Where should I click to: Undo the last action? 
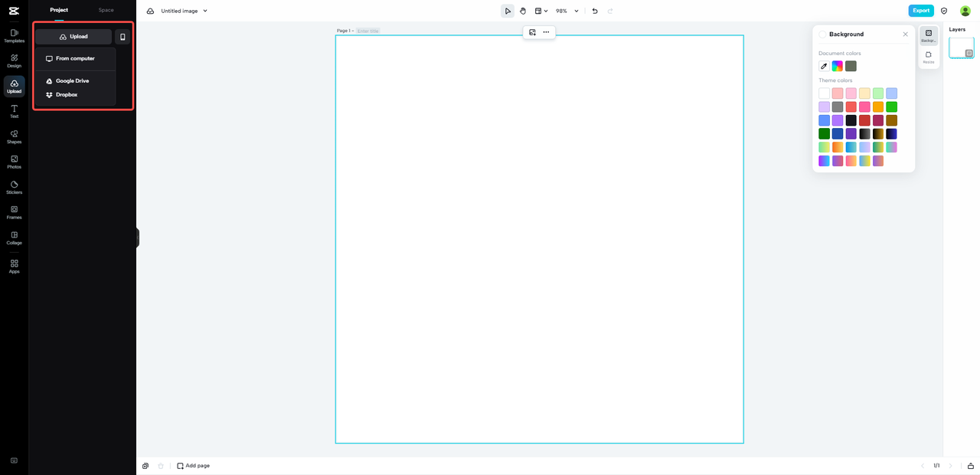coord(595,11)
